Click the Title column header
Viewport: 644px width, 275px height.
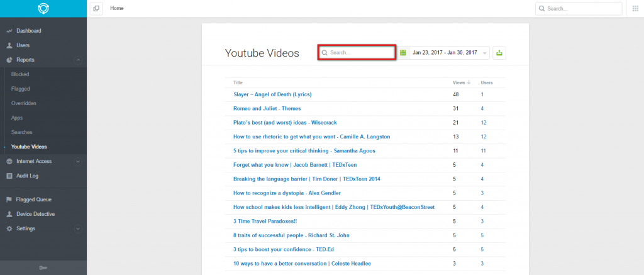[238, 82]
